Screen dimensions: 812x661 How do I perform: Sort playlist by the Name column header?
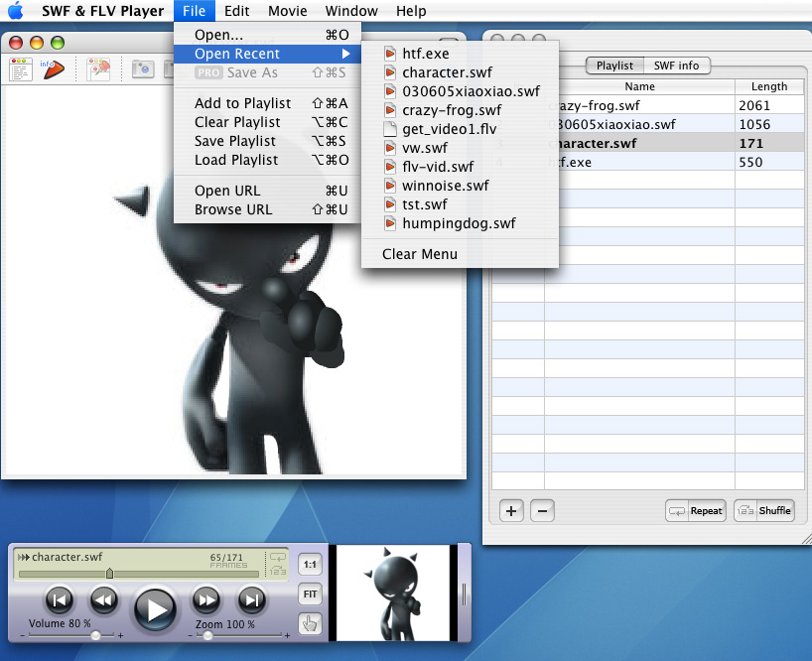coord(639,86)
